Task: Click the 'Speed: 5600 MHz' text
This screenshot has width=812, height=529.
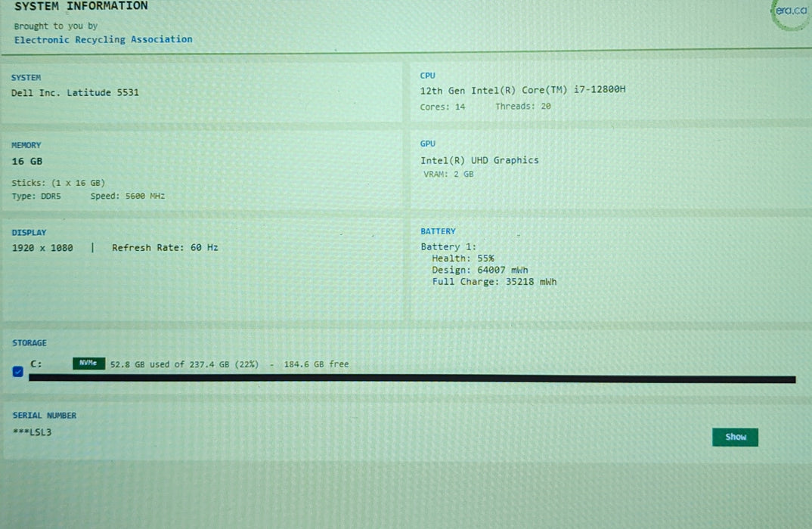Action: tap(127, 196)
